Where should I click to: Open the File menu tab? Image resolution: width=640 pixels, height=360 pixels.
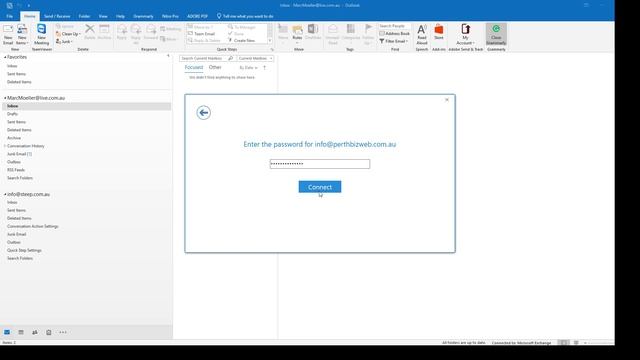pos(9,16)
